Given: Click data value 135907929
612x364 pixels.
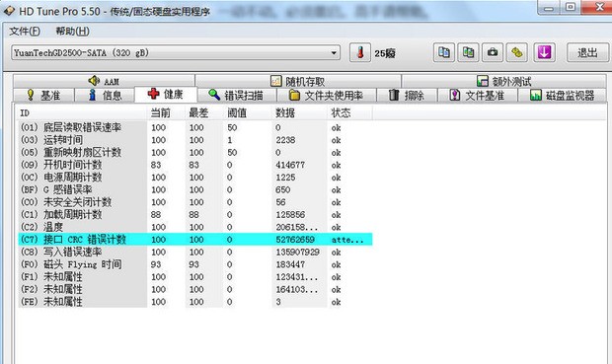Looking at the screenshot, I should pos(297,252).
